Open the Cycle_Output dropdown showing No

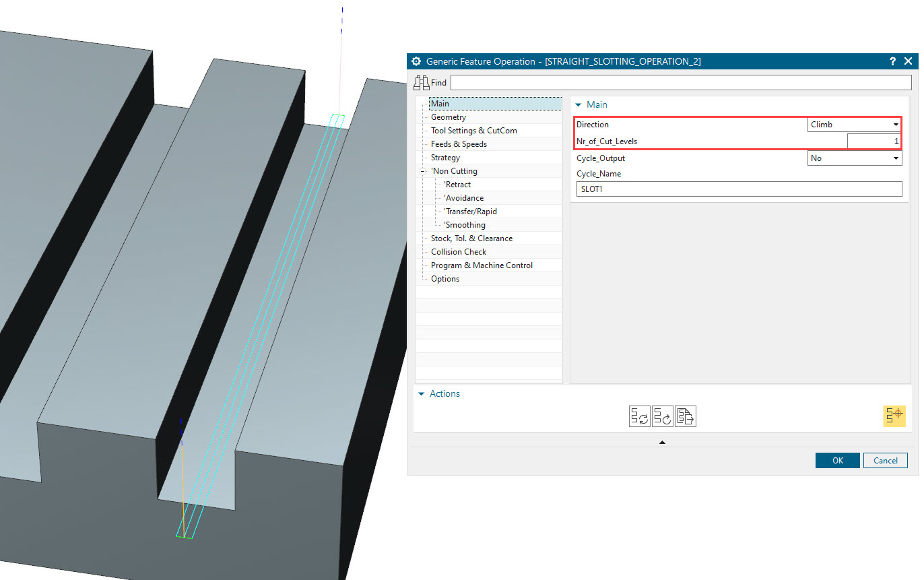(896, 158)
